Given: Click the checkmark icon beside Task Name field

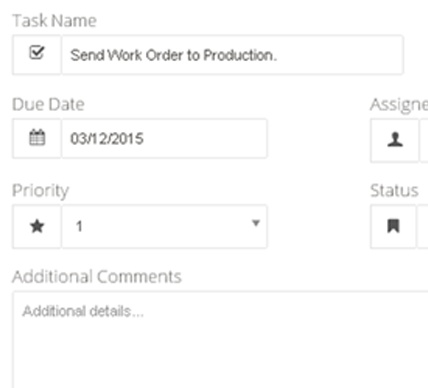Looking at the screenshot, I should pos(37,53).
